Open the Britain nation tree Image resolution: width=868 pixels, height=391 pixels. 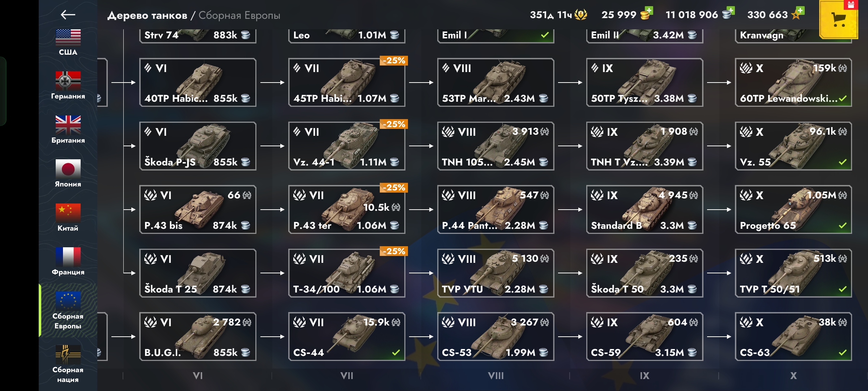pos(68,130)
